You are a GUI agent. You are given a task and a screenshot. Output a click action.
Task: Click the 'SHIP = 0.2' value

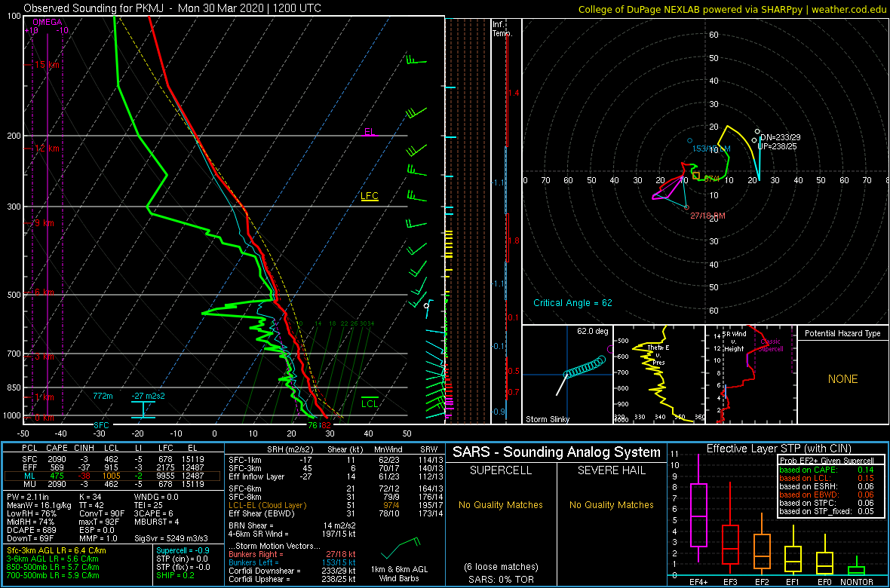pyautogui.click(x=176, y=576)
